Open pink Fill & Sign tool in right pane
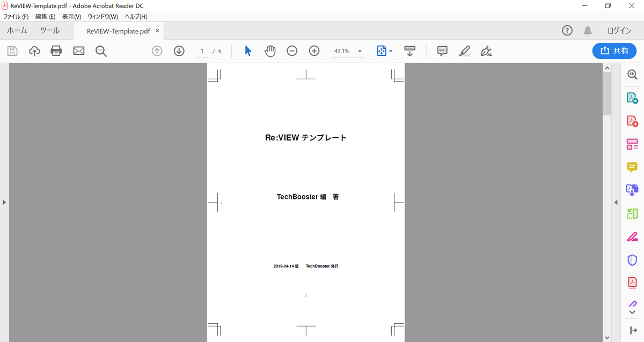The width and height of the screenshot is (644, 342). click(632, 236)
